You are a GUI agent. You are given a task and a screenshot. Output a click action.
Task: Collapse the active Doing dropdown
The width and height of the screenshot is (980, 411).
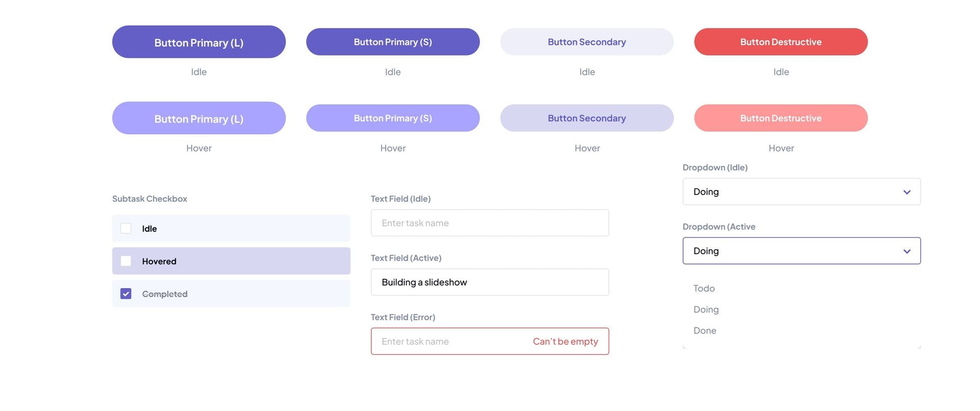point(801,251)
